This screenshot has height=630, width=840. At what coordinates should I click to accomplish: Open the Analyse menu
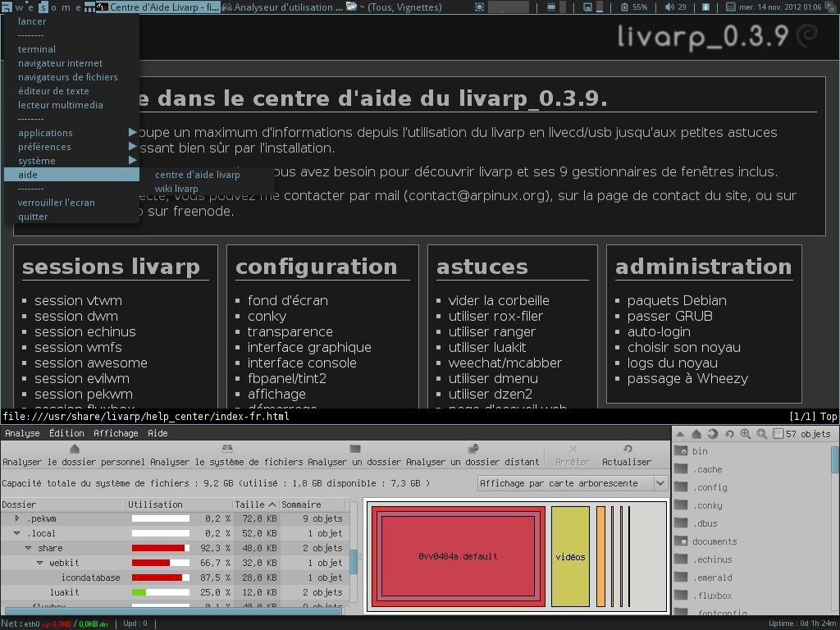[22, 433]
